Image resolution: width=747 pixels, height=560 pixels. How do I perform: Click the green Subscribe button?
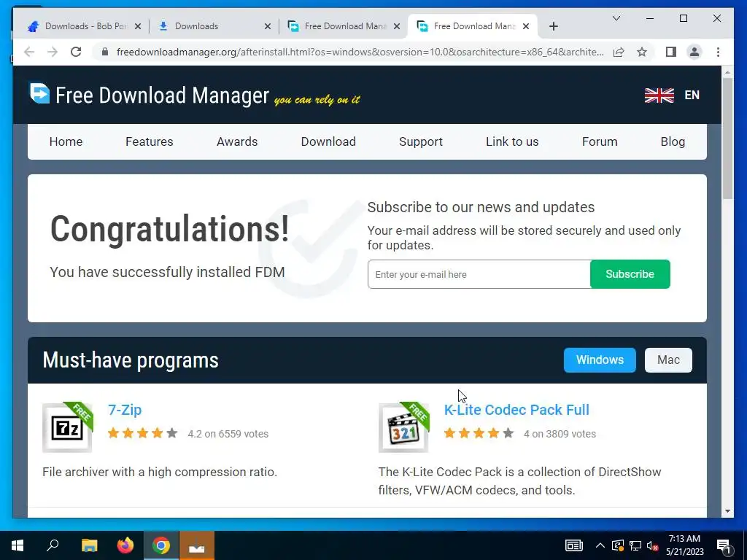(630, 274)
